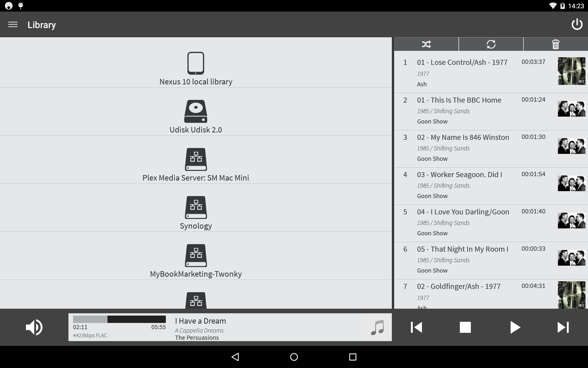588x368 pixels.
Task: Tap the round notification icon in status bar
Action: pos(9,6)
